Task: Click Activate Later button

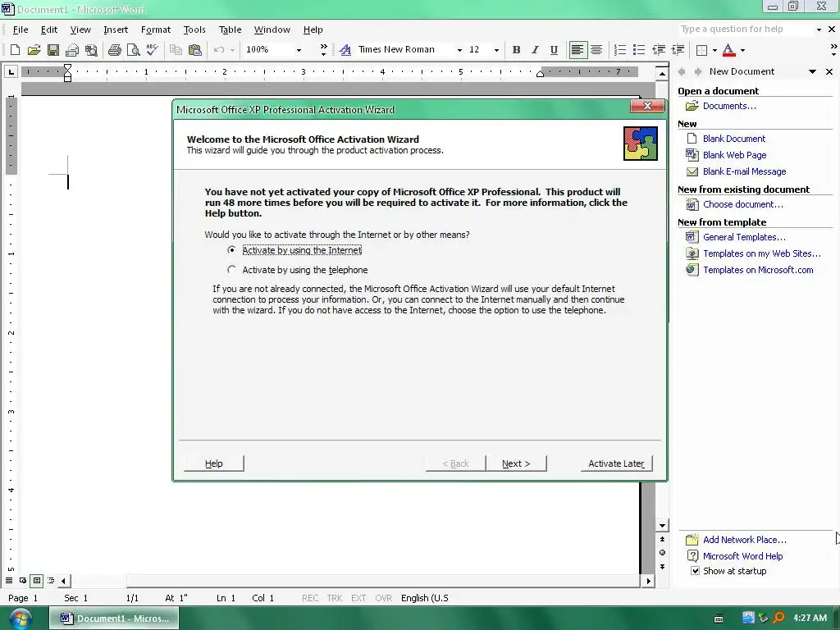Action: click(616, 463)
